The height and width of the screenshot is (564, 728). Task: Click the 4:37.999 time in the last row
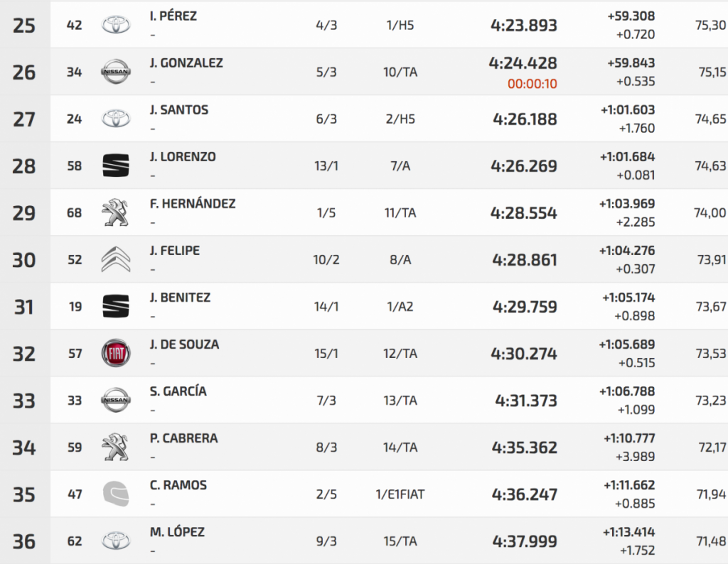click(524, 541)
